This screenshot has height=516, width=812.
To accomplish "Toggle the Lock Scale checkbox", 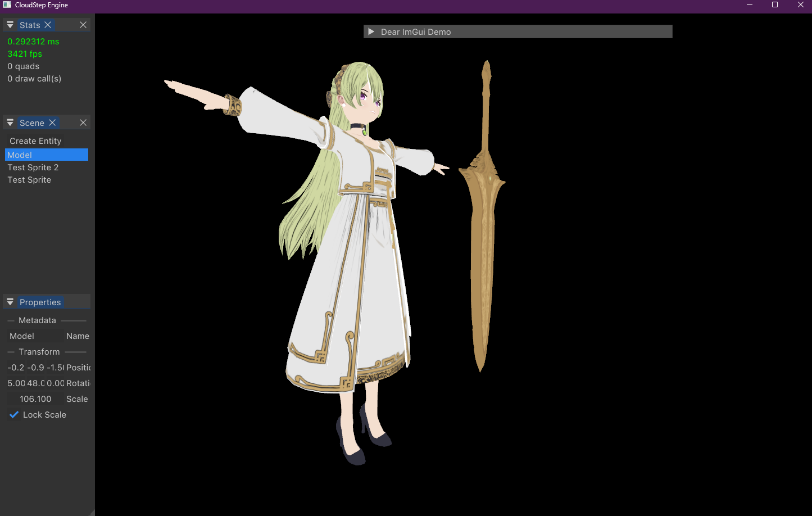I will (x=14, y=415).
